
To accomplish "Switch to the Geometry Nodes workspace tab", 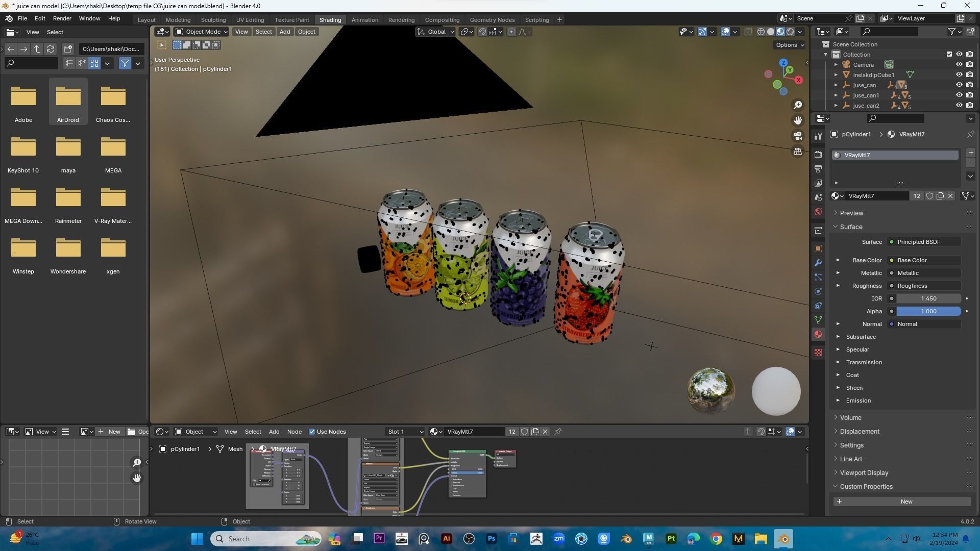I will point(492,20).
